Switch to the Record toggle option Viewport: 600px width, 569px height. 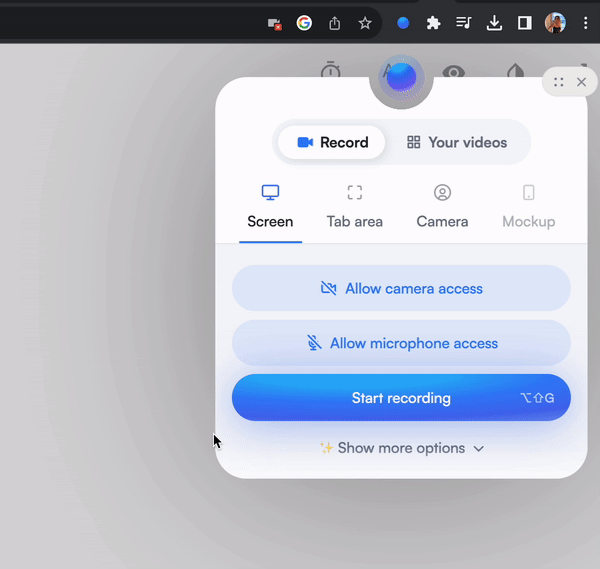pyautogui.click(x=333, y=143)
